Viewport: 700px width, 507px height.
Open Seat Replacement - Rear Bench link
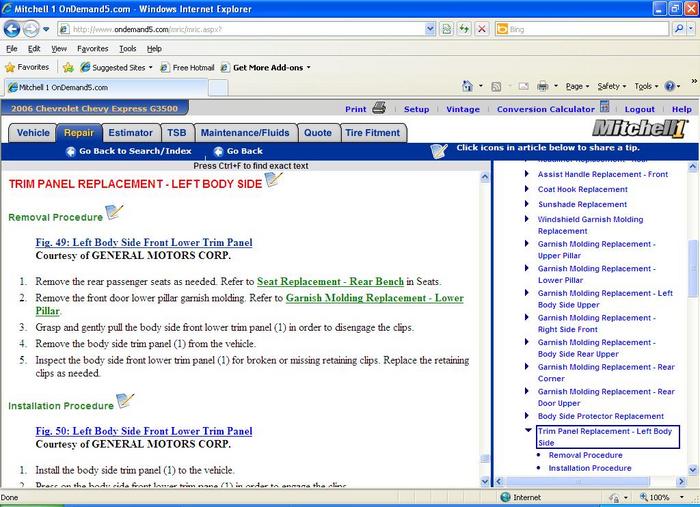coord(330,282)
